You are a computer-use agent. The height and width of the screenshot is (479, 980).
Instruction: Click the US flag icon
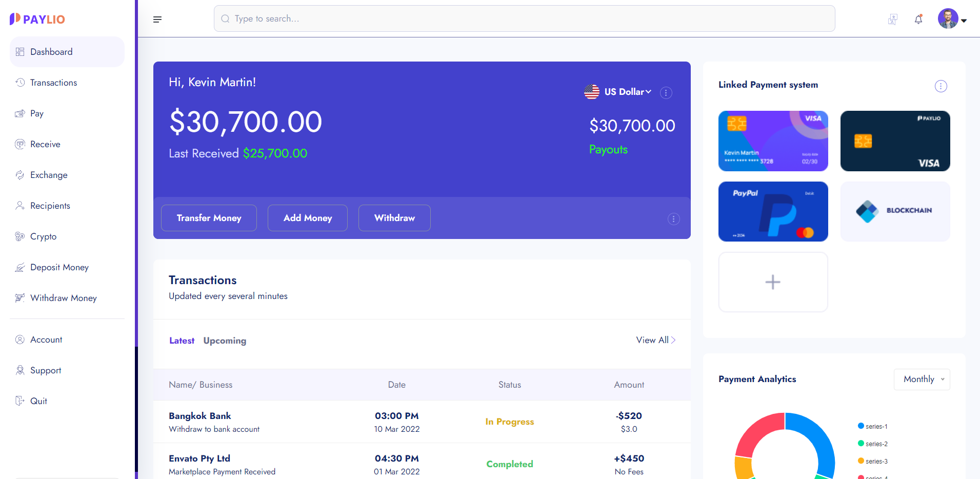coord(592,92)
